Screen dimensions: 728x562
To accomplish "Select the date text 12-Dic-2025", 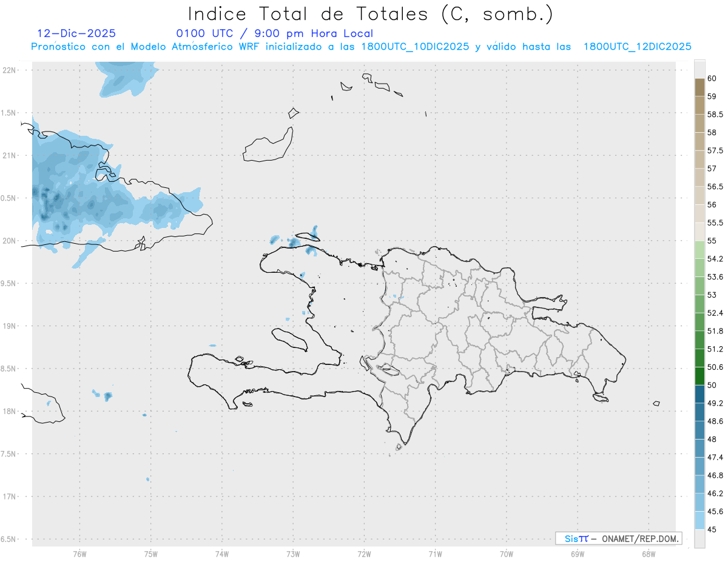I will 76,33.
